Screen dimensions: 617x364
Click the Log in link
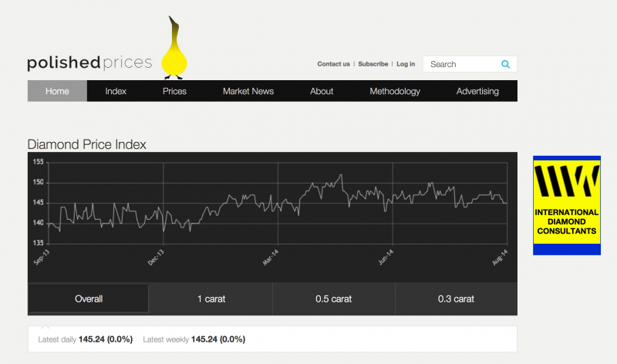(406, 64)
